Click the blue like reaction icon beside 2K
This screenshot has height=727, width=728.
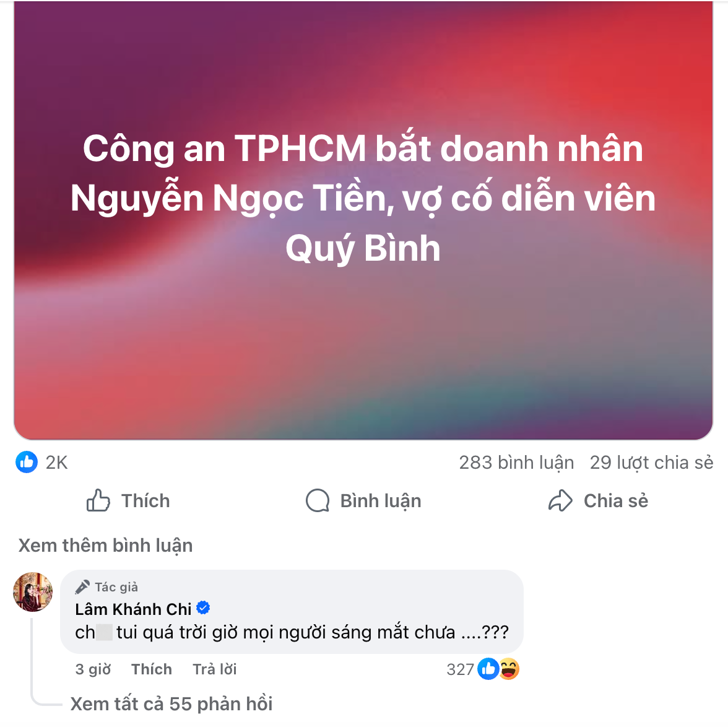tap(27, 462)
